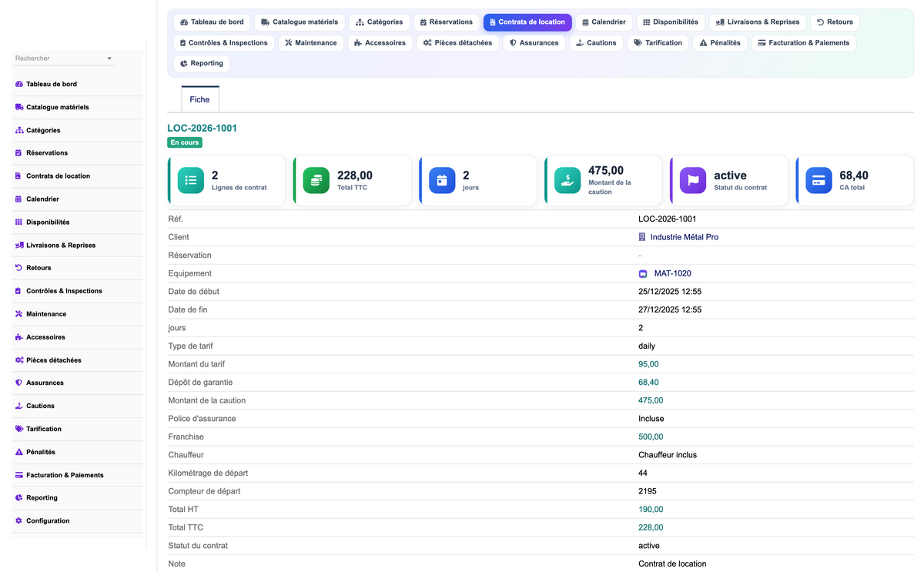The width and height of the screenshot is (924, 572).
Task: Open Contrôles & Inspections top navigation
Action: pos(223,43)
